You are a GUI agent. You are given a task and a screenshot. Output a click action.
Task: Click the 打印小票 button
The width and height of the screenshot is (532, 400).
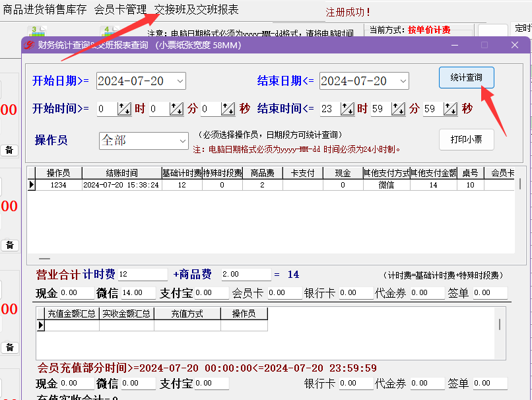[466, 139]
